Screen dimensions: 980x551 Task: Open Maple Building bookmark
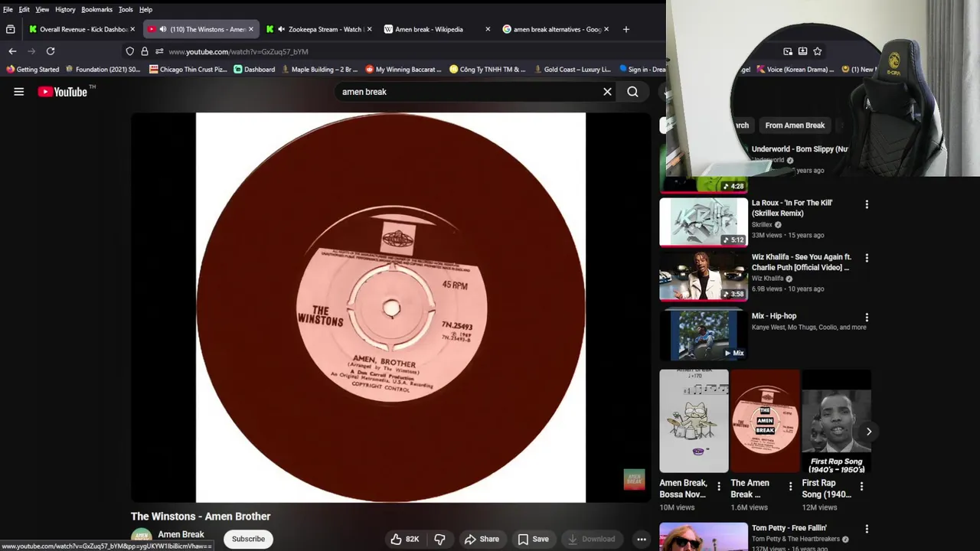coord(320,70)
